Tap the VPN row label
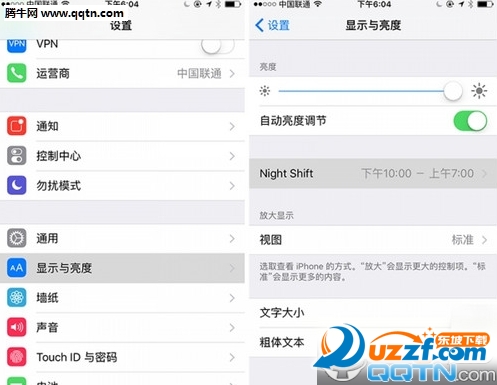The width and height of the screenshot is (497, 385). [x=47, y=44]
